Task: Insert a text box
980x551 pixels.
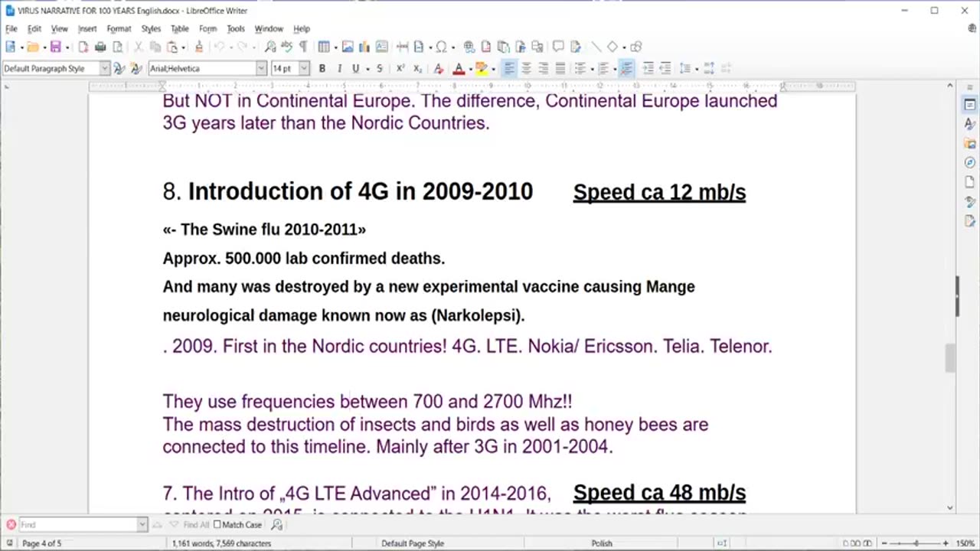Action: click(x=381, y=47)
